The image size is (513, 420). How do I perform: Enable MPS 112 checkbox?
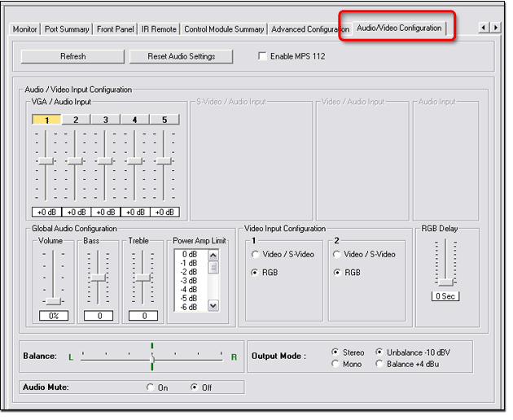click(x=262, y=56)
